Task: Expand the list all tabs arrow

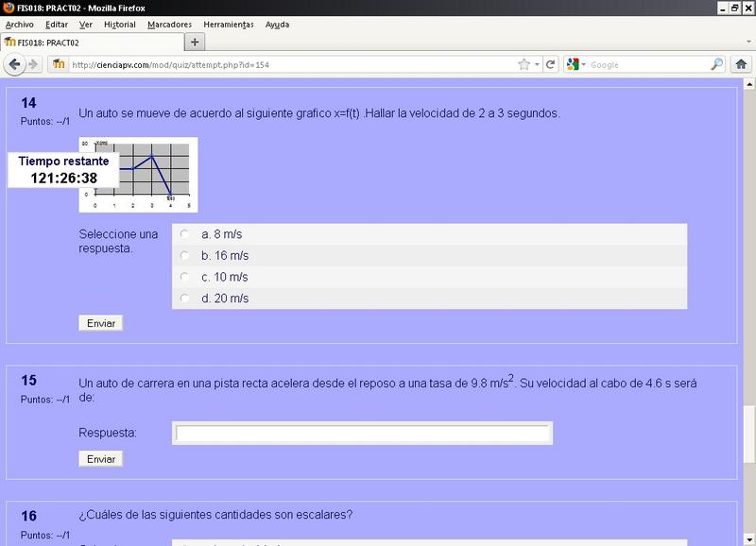Action: (x=748, y=42)
